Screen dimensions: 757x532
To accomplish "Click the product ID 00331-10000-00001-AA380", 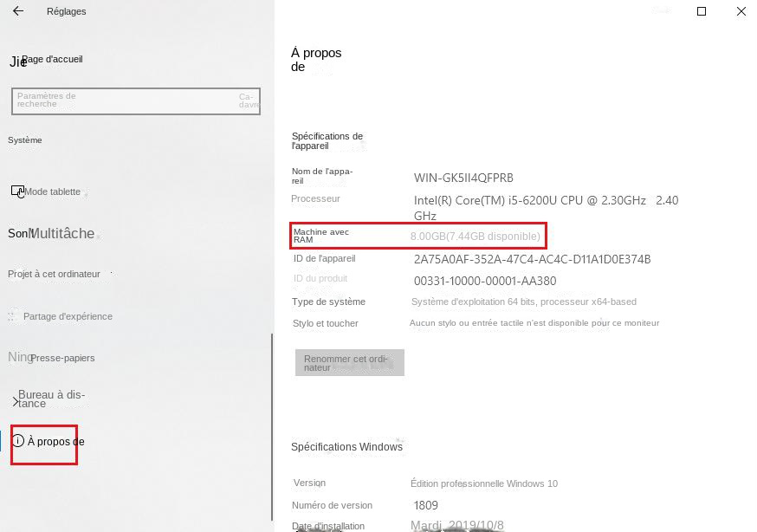I will pyautogui.click(x=485, y=281).
